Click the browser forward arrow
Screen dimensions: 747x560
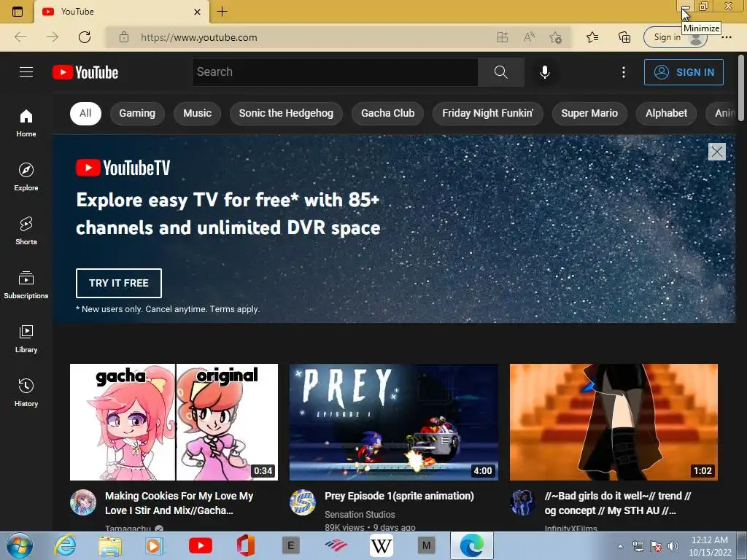click(53, 37)
